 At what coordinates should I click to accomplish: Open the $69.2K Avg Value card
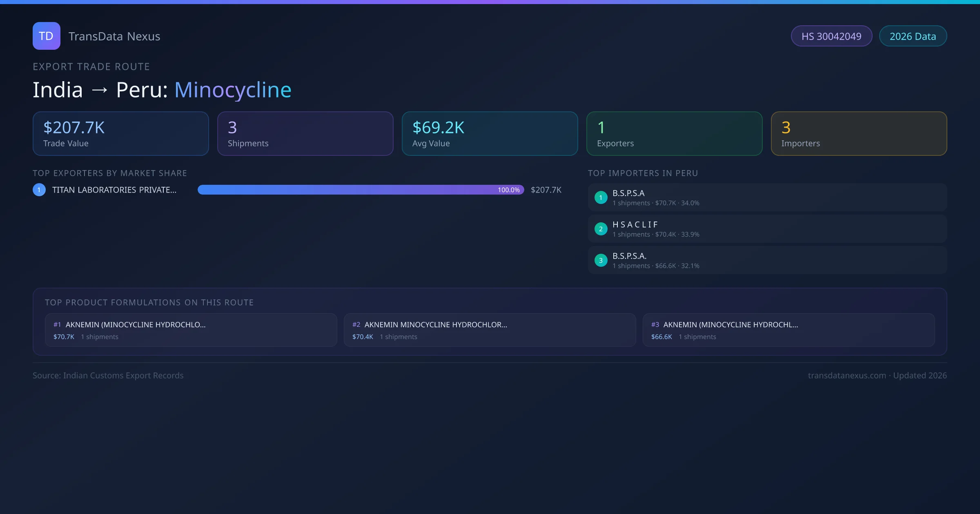click(x=490, y=134)
